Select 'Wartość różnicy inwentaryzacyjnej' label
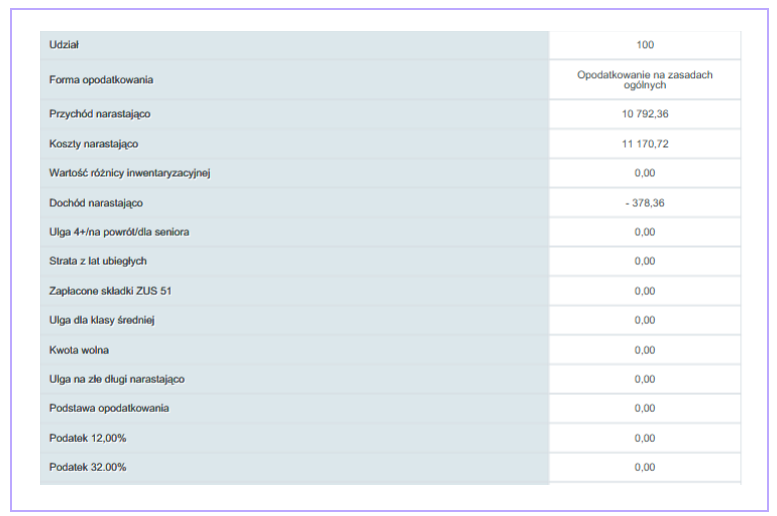 click(x=130, y=173)
